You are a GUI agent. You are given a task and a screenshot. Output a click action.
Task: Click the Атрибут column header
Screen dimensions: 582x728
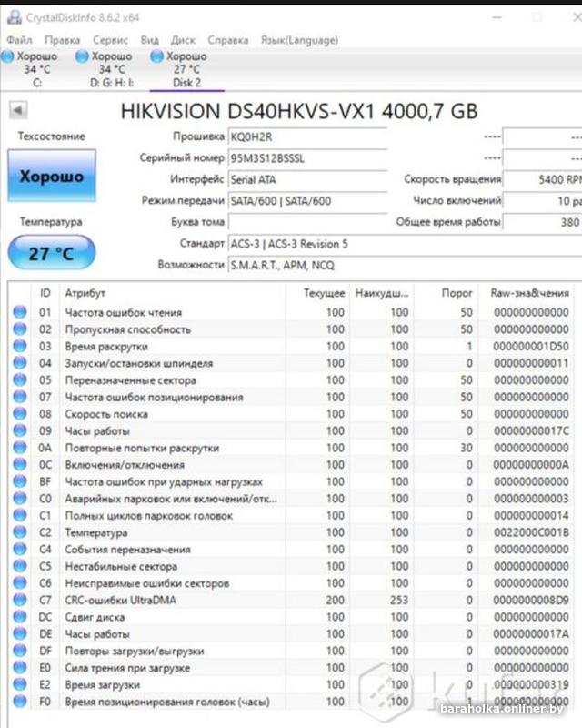(x=85, y=293)
